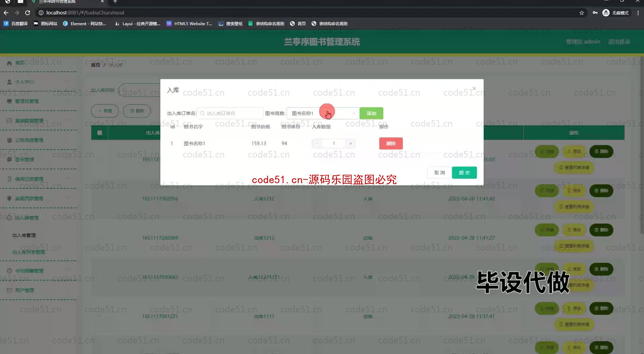Click 修改 for row 1651117302056
644x354 pixels.
(574, 191)
